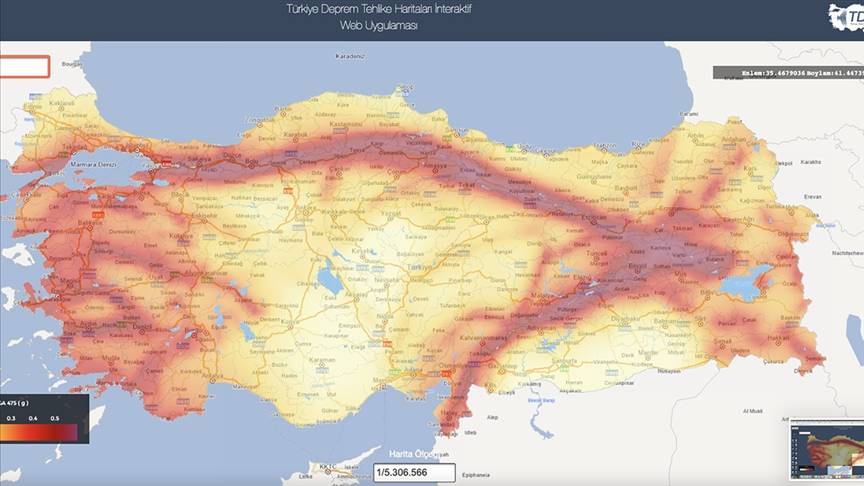Click the TD logo in the header
This screenshot has width=864, height=486.
(846, 17)
